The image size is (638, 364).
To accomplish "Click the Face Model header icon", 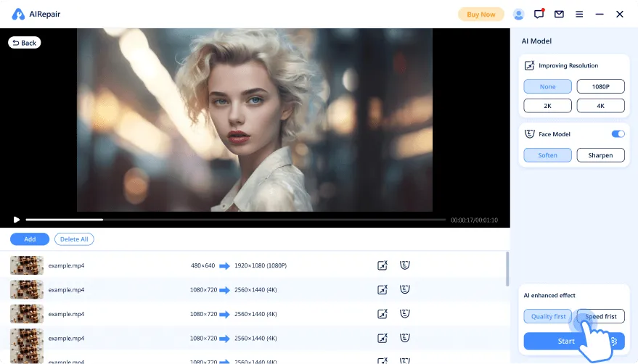I will coord(529,134).
